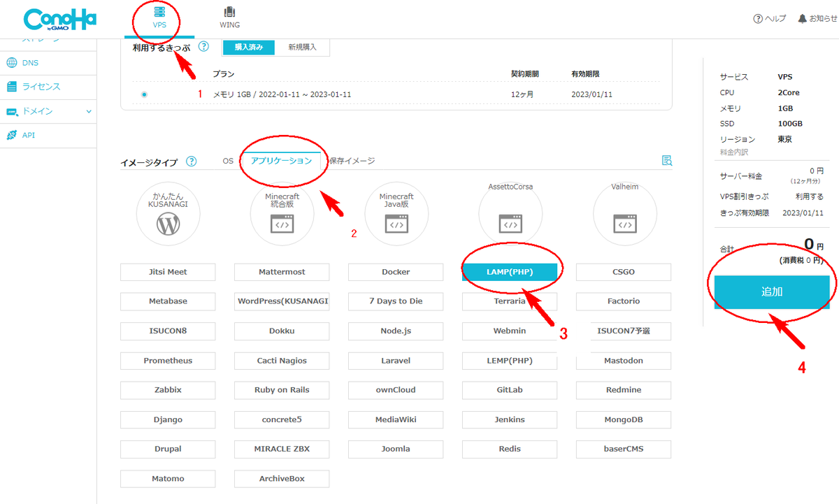Switch to the OS image tab
Viewport: 839px width, 504px height.
228,161
